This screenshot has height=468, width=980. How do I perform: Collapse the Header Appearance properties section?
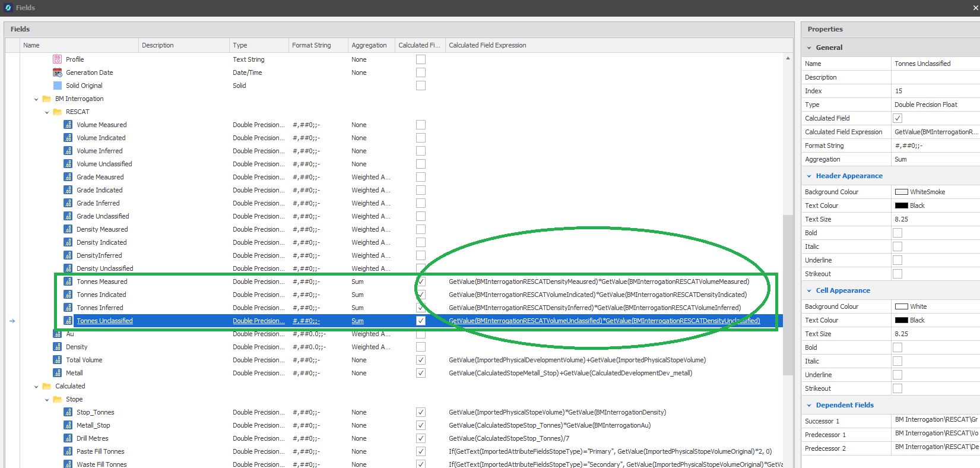[809, 176]
